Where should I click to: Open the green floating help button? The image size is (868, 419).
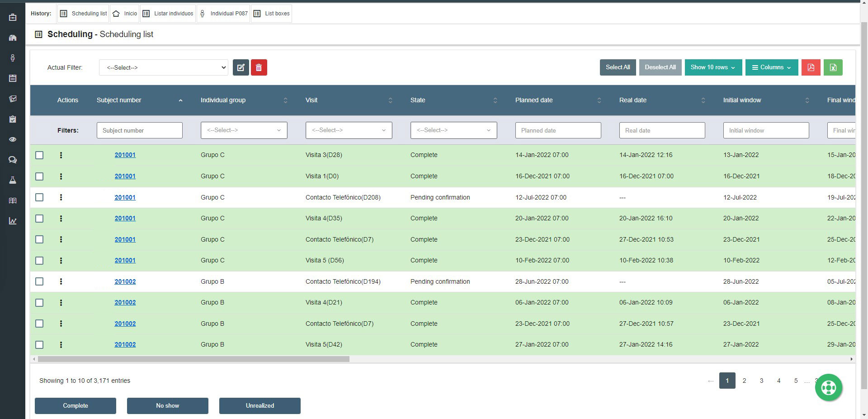point(829,387)
